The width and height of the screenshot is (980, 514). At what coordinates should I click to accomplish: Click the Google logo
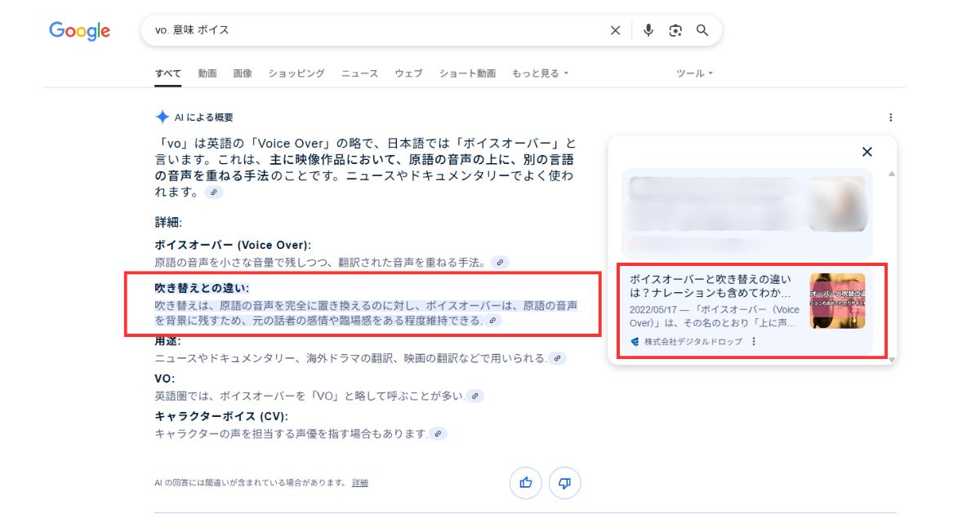tap(79, 31)
